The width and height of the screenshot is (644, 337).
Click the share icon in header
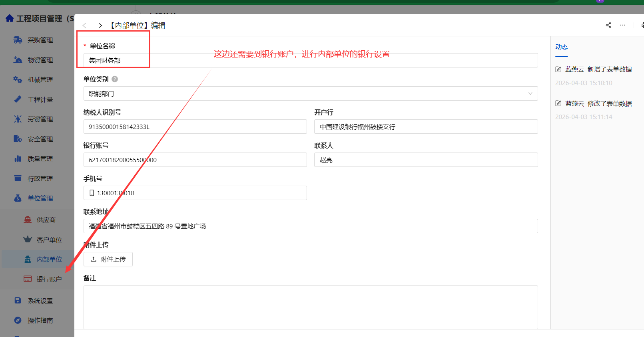pyautogui.click(x=608, y=25)
